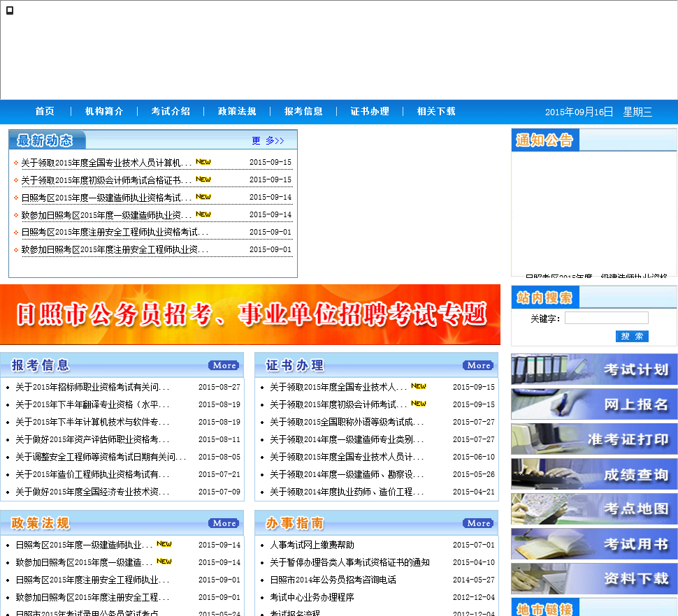Select 证书办理 in the navigation bar
Screen dimensions: 678x616
[370, 112]
